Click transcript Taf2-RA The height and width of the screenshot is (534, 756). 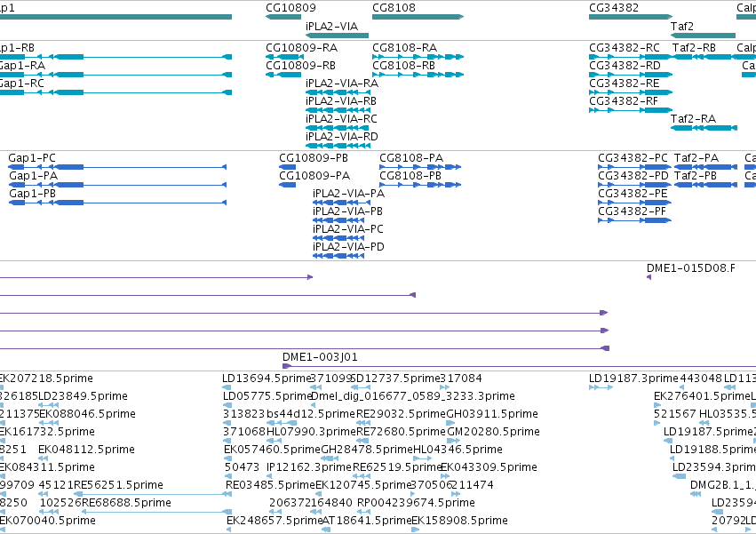(x=693, y=119)
